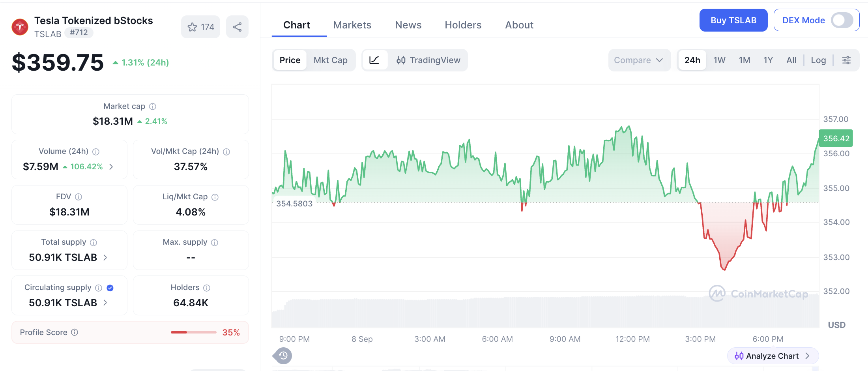Toggle DEX Mode switch
Screen dimensions: 868x371
[842, 21]
